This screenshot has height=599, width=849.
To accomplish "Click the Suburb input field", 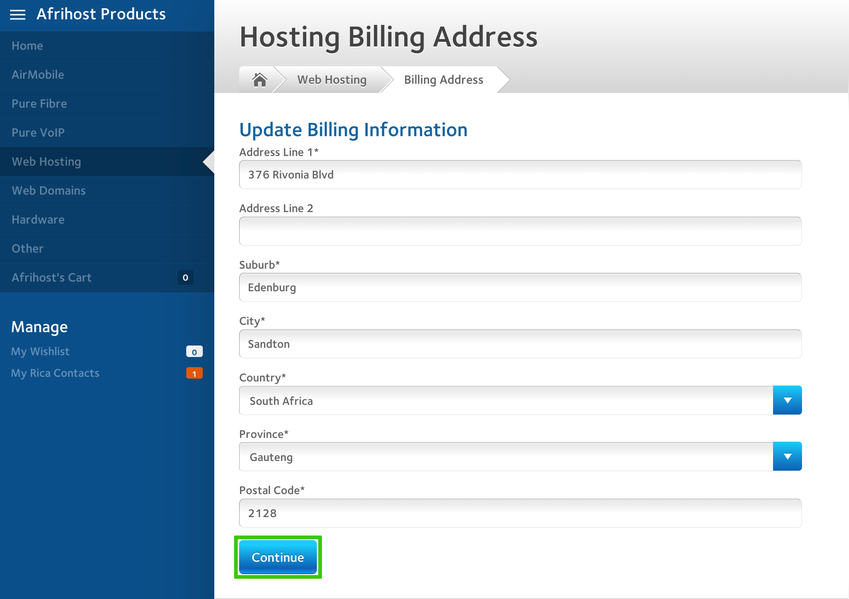I will click(520, 288).
